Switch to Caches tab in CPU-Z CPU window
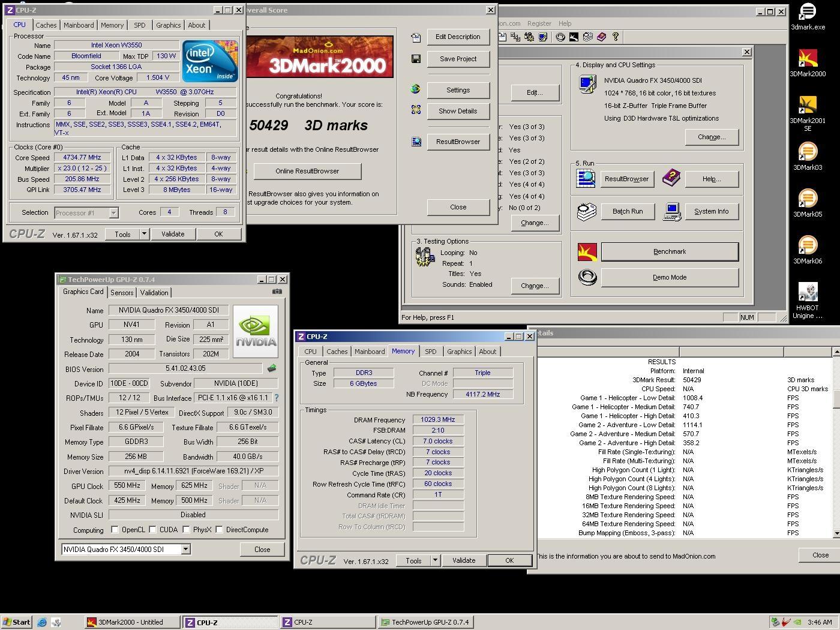 [46, 25]
